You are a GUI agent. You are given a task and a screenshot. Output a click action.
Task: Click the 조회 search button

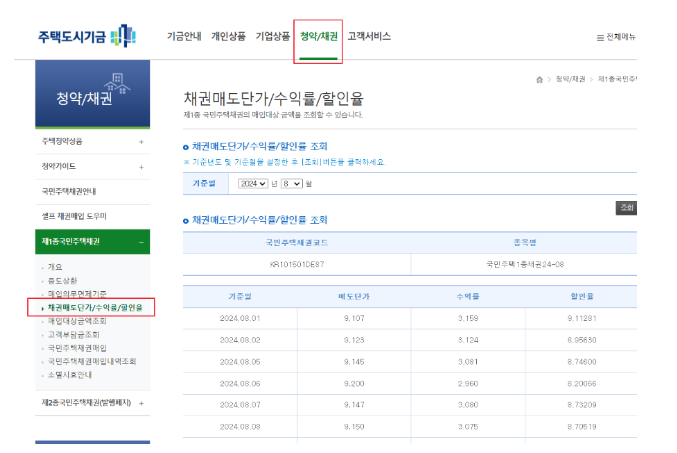pyautogui.click(x=626, y=208)
